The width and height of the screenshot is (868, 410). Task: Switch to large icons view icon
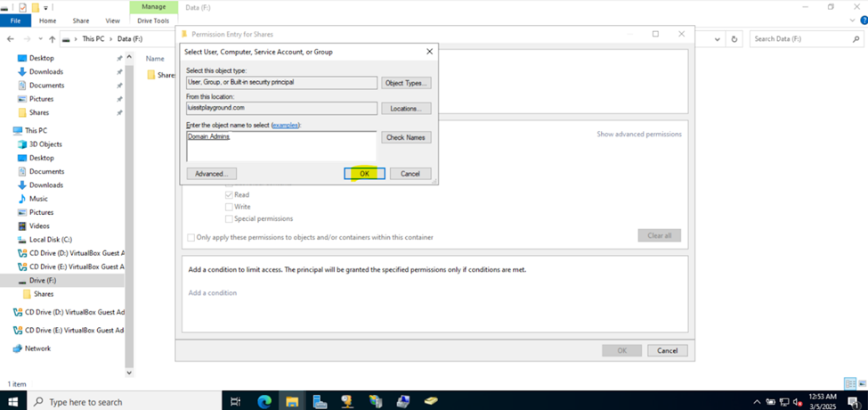pos(861,383)
